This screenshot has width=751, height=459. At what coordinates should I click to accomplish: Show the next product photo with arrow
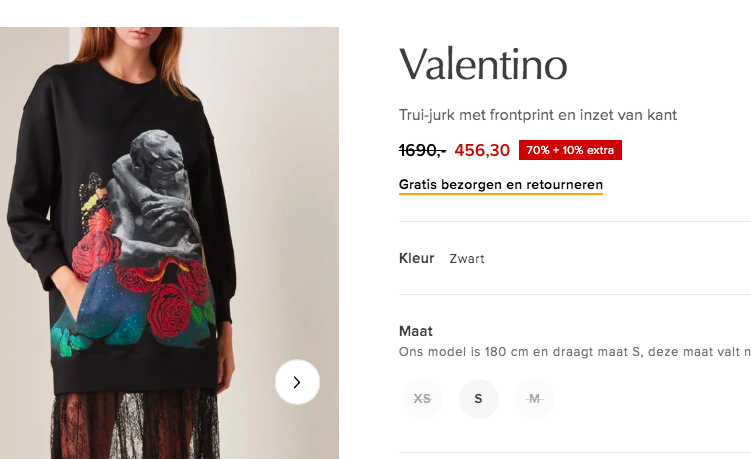tap(297, 382)
